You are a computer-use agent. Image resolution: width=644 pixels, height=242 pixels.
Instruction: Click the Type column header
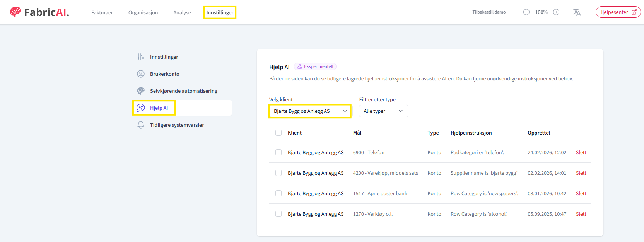pyautogui.click(x=433, y=133)
